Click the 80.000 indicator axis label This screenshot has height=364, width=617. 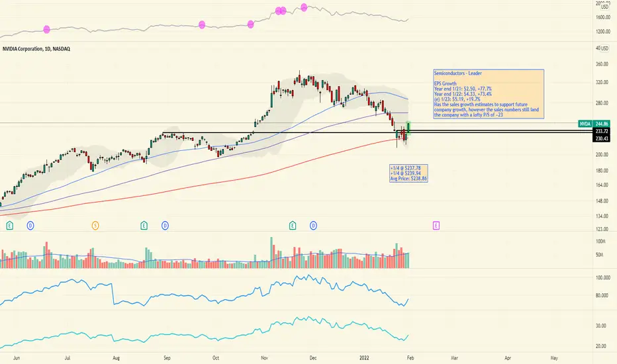pos(603,296)
